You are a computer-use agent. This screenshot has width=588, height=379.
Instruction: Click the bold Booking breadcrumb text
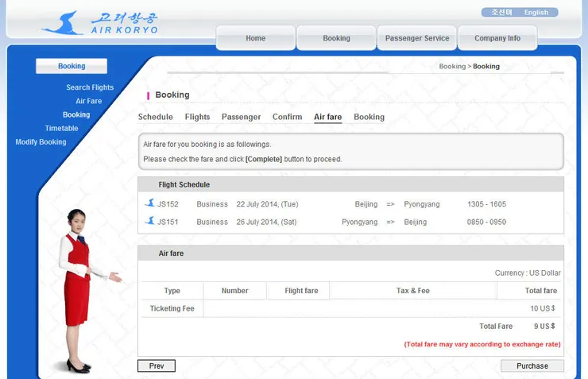[486, 67]
